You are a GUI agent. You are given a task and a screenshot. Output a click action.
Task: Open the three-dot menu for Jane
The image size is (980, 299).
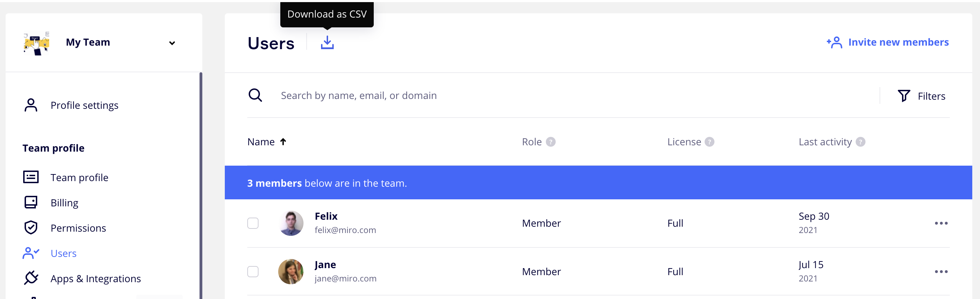941,271
